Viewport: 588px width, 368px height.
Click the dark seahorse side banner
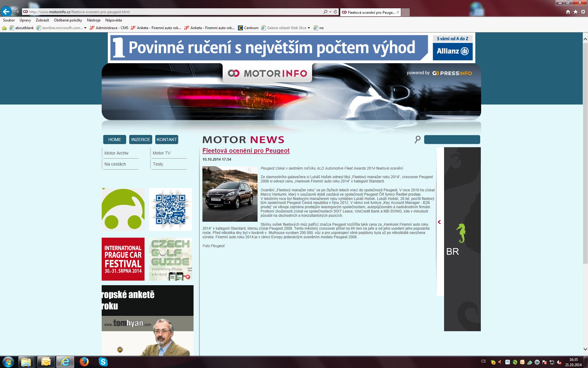[x=462, y=239]
